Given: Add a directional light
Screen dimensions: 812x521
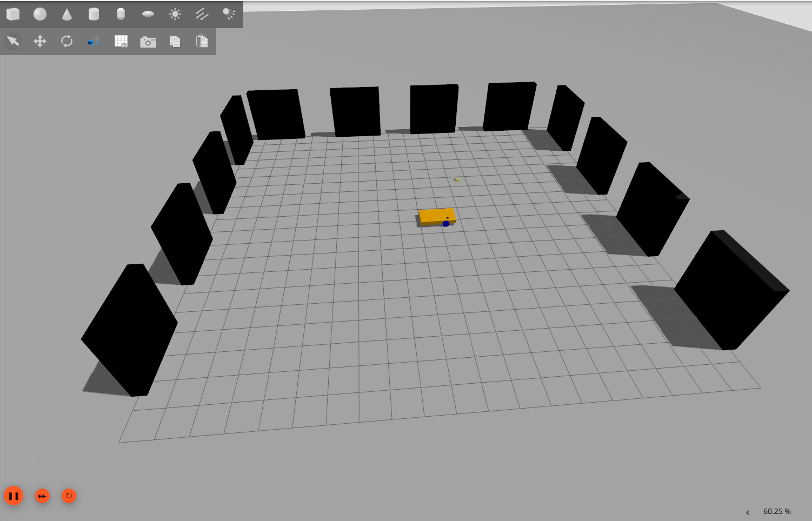Looking at the screenshot, I should pos(202,14).
